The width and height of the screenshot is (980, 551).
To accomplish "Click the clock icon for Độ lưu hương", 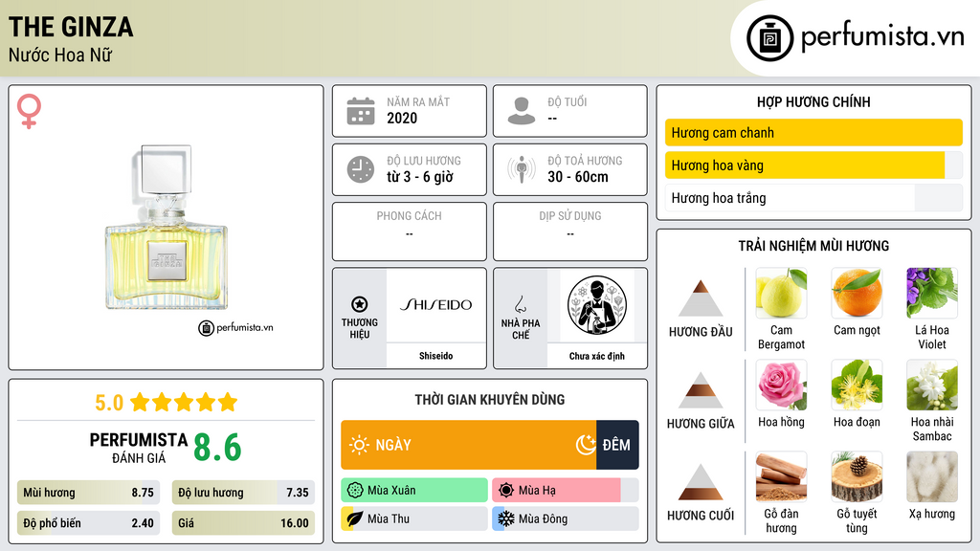I will coord(361,169).
